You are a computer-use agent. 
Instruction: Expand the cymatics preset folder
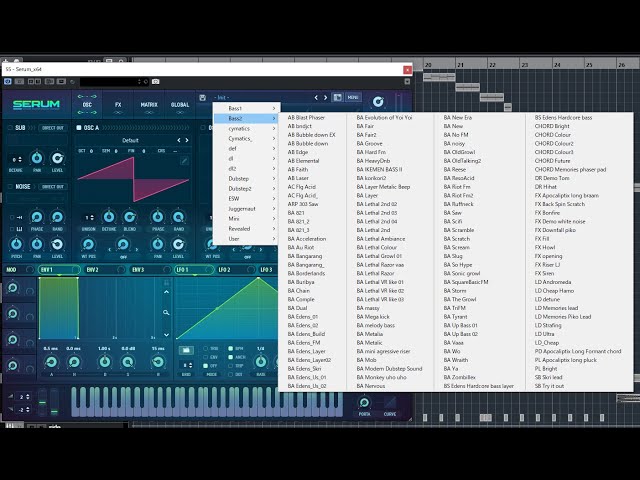pos(247,128)
